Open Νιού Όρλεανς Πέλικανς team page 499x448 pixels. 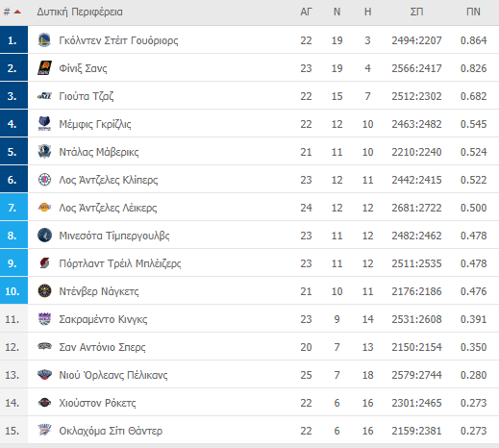click(x=113, y=375)
